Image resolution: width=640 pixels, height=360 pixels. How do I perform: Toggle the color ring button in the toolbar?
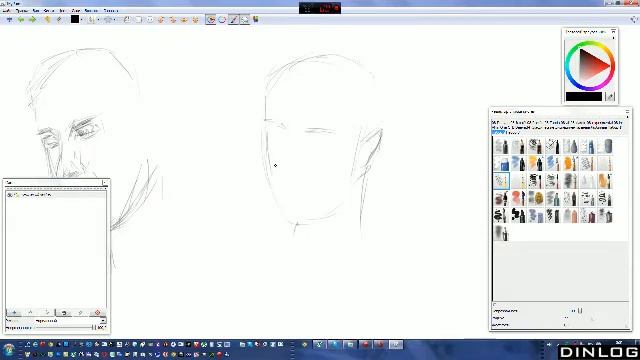(x=222, y=19)
